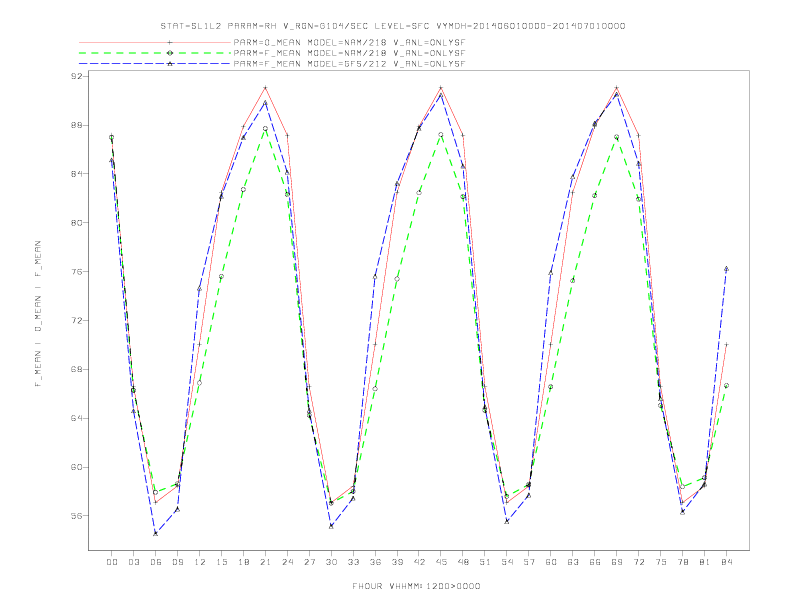
Task: Click x-axis tick label 33
Action: 353,562
